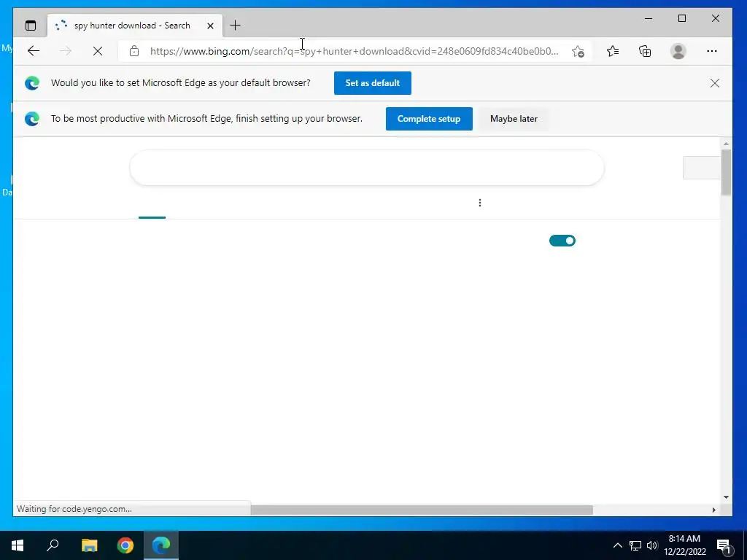Open the Windows Start menu
The height and width of the screenshot is (560, 747).
(18, 545)
